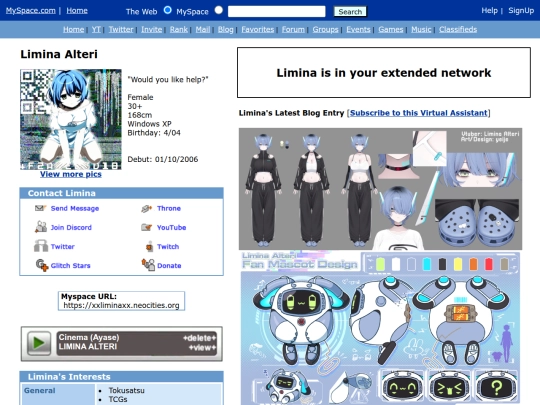Open the character reference sheet image
The image size is (540, 405).
click(380, 189)
